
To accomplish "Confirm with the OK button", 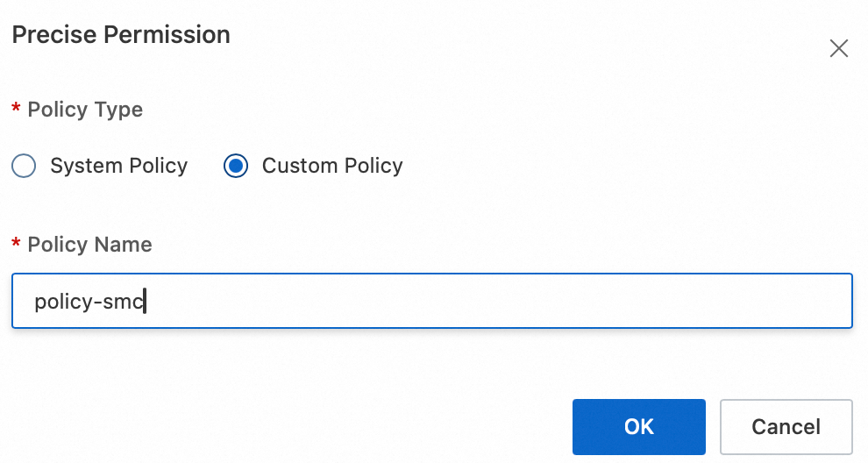I will 638,427.
